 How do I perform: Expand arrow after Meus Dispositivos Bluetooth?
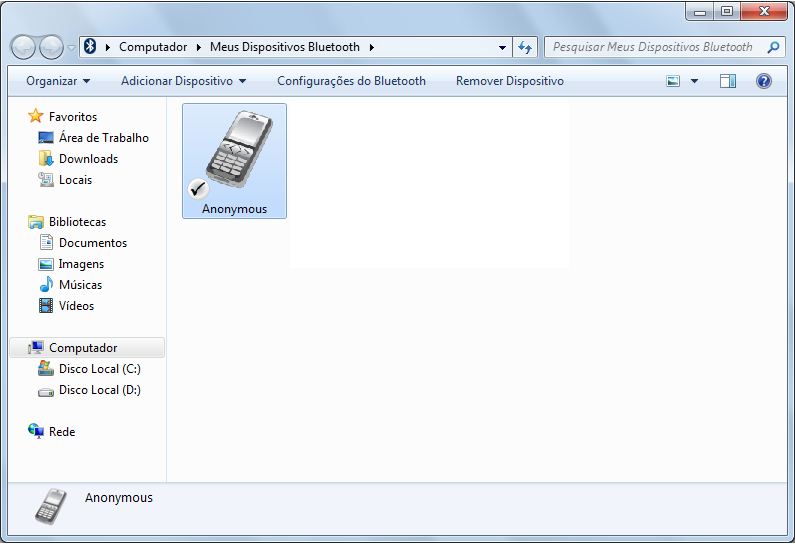click(372, 47)
